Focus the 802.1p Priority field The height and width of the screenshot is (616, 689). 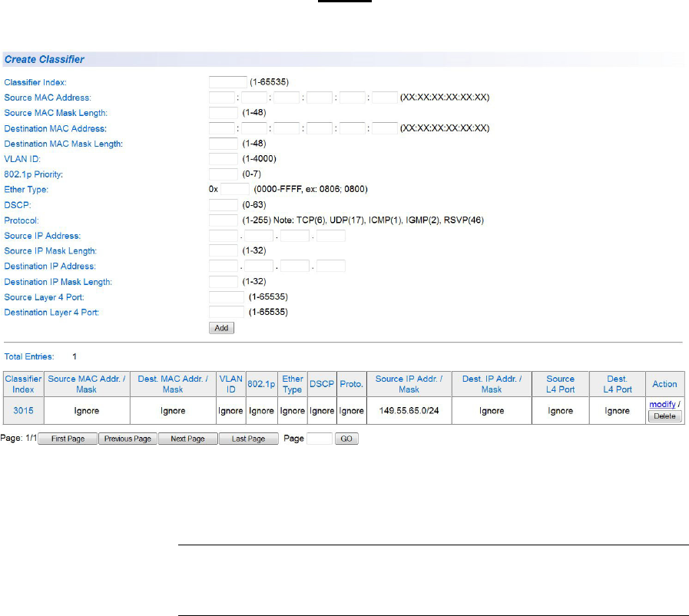tap(224, 174)
